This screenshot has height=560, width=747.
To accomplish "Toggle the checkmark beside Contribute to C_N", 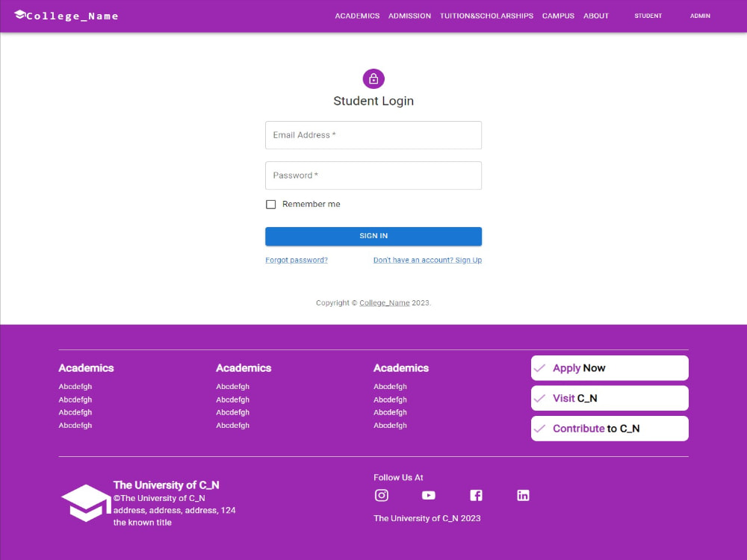I will click(540, 428).
